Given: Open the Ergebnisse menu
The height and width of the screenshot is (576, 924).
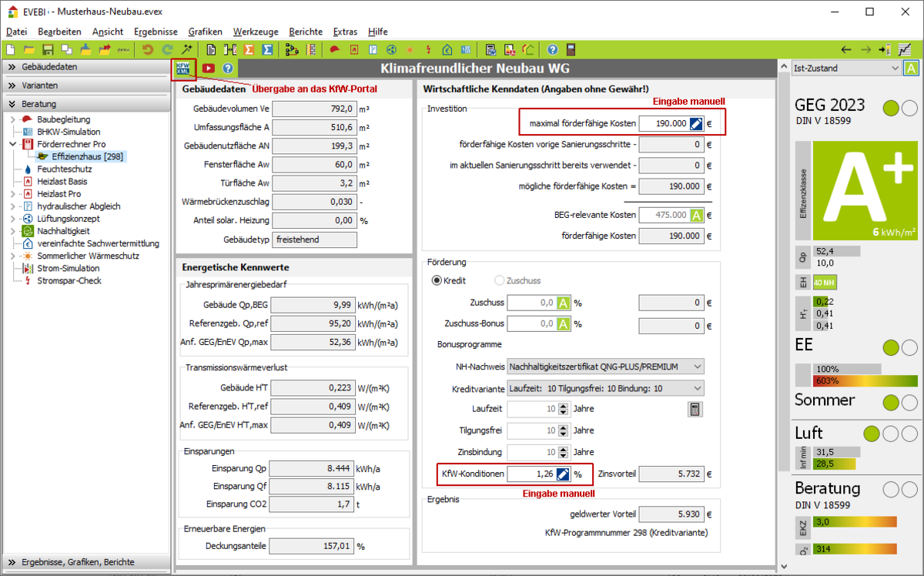Looking at the screenshot, I should coord(156,32).
